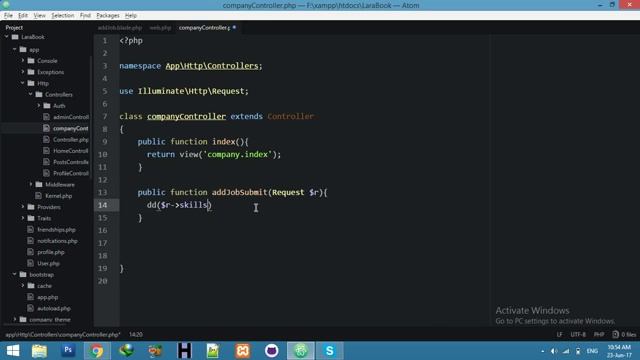Viewport: 640px width, 360px height.
Task: Click the volume speaker tray icon
Action: point(554,351)
